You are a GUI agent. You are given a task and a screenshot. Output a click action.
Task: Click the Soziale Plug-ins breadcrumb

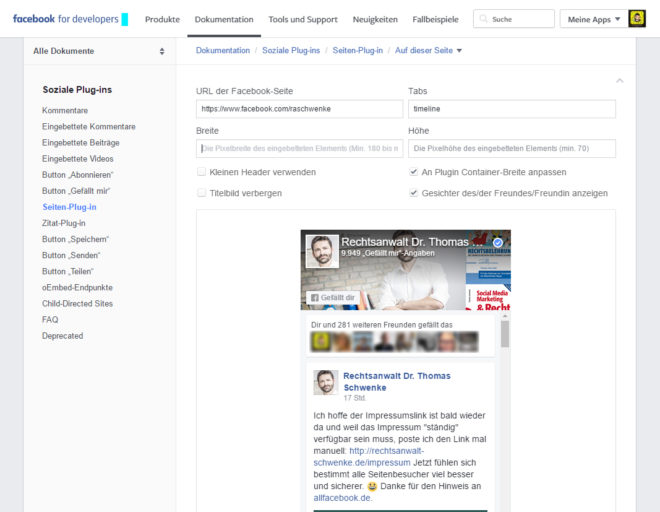point(291,51)
